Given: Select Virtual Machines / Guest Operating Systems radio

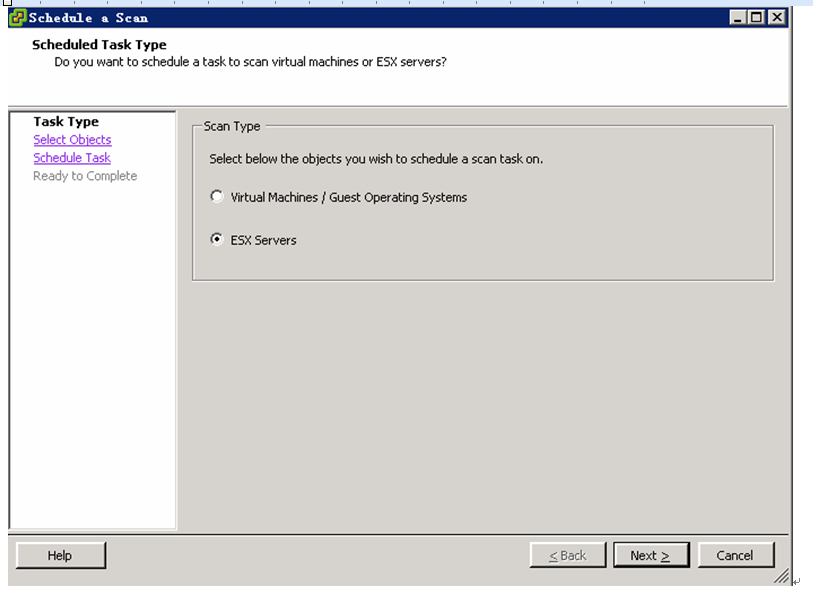Looking at the screenshot, I should [217, 197].
